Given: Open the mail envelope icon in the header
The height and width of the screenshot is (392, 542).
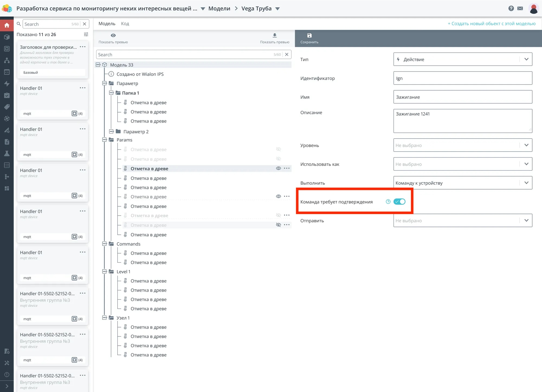Looking at the screenshot, I should click(520, 8).
